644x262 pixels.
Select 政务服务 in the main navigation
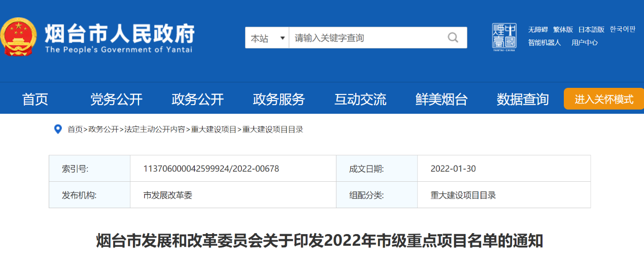[279, 100]
